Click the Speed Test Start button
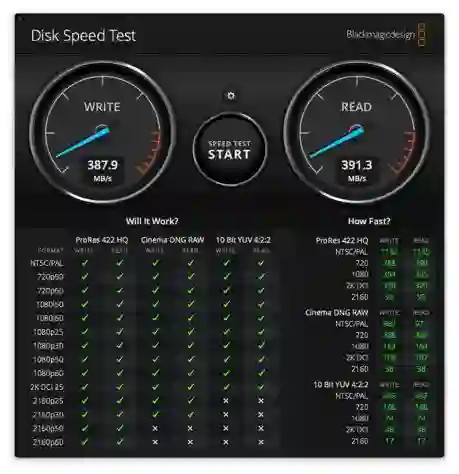Viewport: 459px width, 474px height. coord(230,150)
